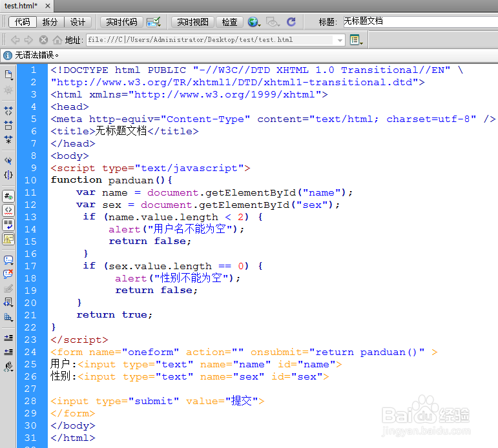Click the 地址 file address field
Viewport: 498px width, 448px height.
(211, 39)
